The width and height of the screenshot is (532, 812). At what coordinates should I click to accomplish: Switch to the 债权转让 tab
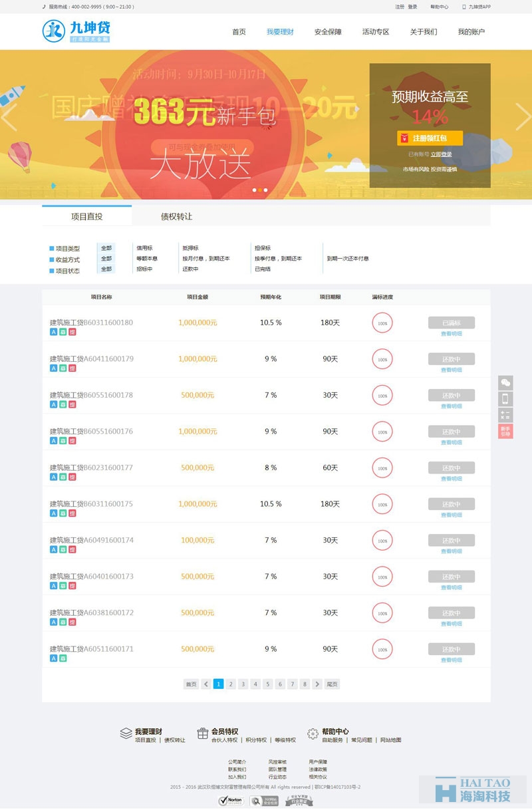[176, 216]
